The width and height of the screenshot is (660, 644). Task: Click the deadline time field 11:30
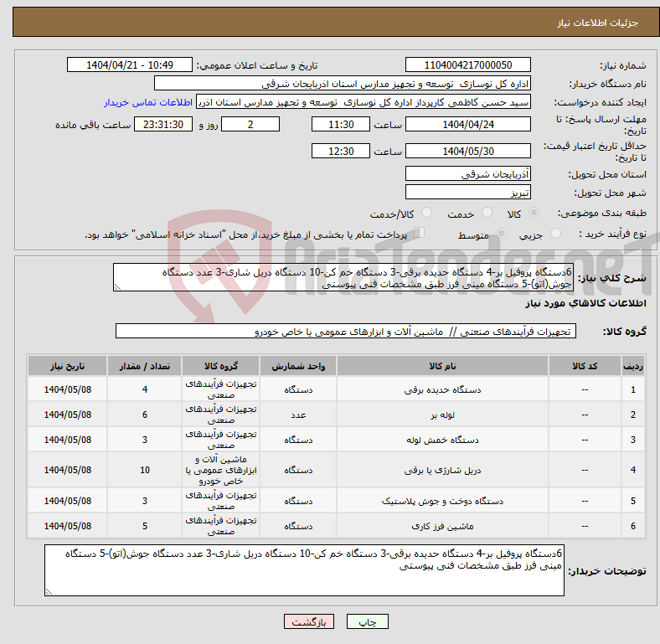[341, 124]
